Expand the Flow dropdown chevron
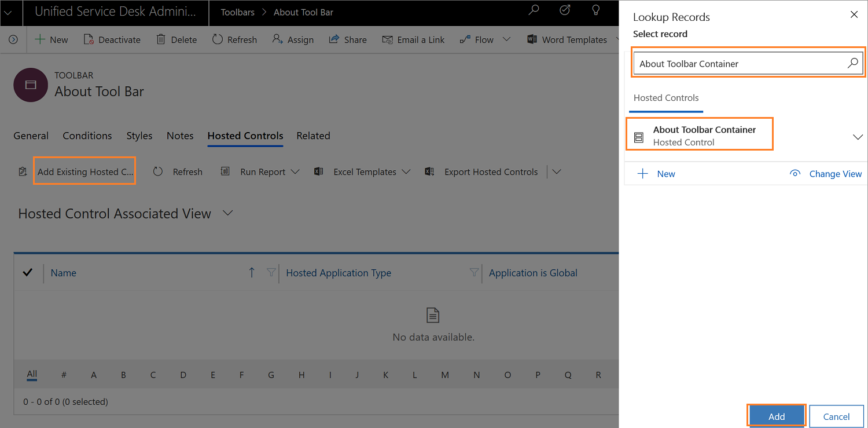Viewport: 868px width, 428px height. click(506, 39)
